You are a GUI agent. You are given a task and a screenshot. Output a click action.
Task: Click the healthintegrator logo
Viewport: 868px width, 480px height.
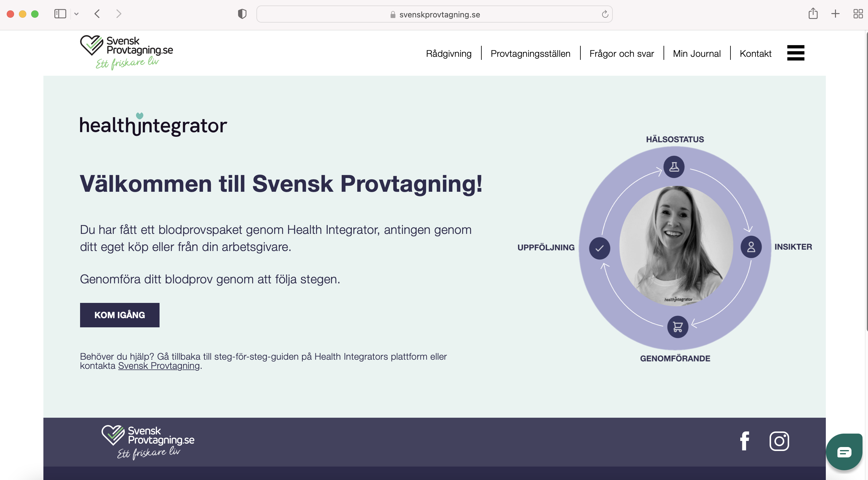tap(153, 124)
